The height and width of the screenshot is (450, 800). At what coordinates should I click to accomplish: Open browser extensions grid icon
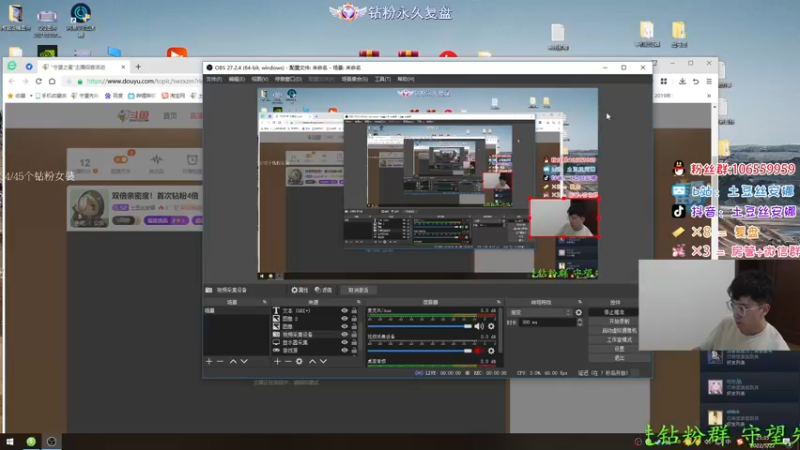coord(664,81)
